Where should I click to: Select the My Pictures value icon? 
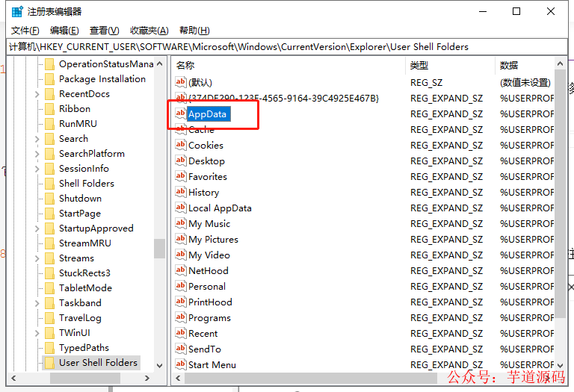(180, 239)
